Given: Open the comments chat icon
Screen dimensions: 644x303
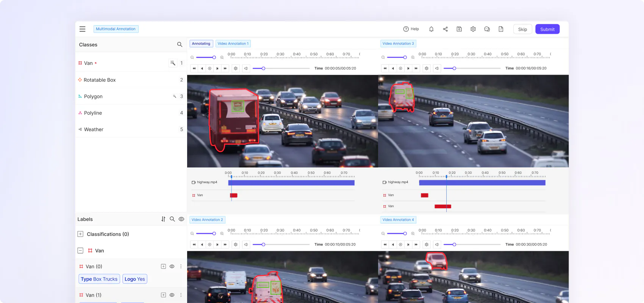Looking at the screenshot, I should pyautogui.click(x=487, y=29).
